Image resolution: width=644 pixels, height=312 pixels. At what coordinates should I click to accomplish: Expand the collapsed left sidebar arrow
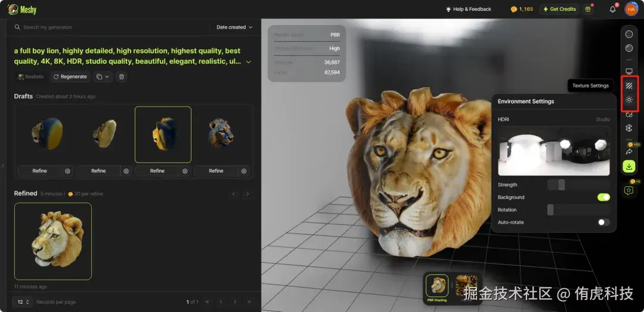[4, 166]
